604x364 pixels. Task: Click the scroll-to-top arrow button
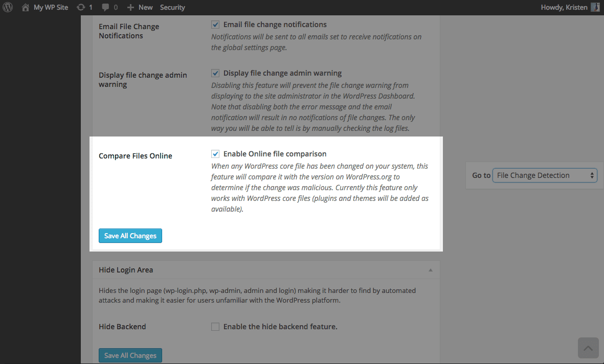[588, 348]
